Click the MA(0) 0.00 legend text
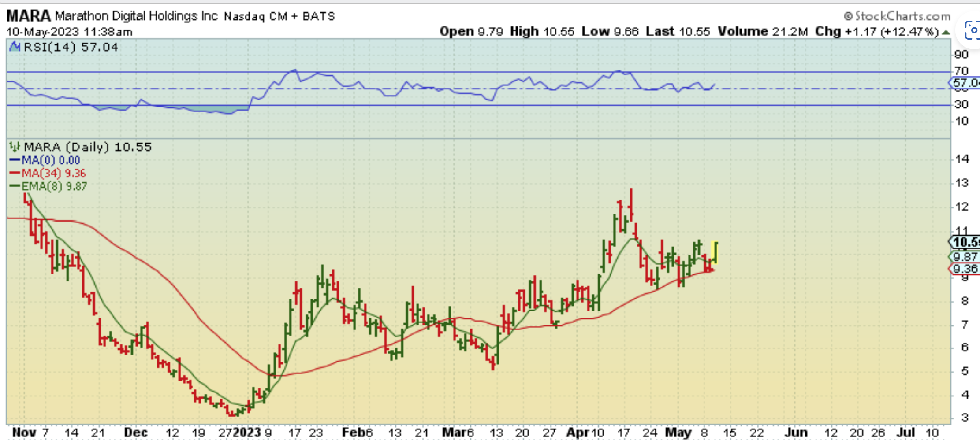This screenshot has height=440, width=980. tap(51, 160)
